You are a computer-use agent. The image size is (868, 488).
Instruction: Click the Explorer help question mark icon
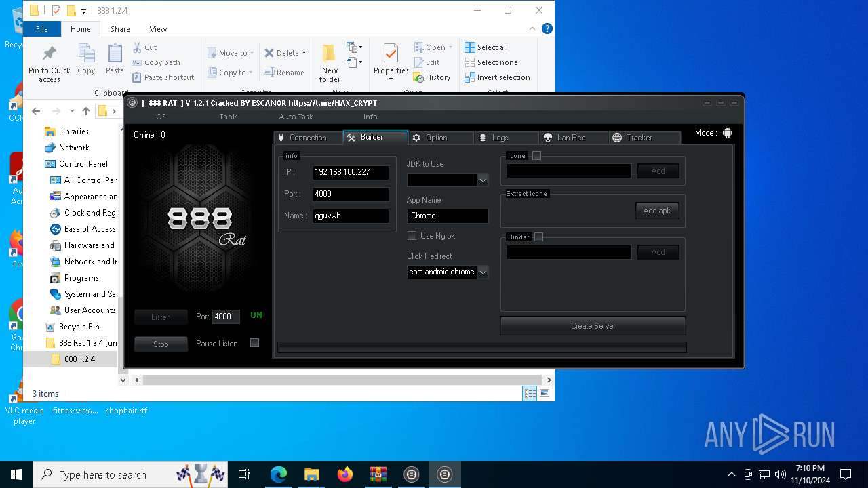point(547,28)
